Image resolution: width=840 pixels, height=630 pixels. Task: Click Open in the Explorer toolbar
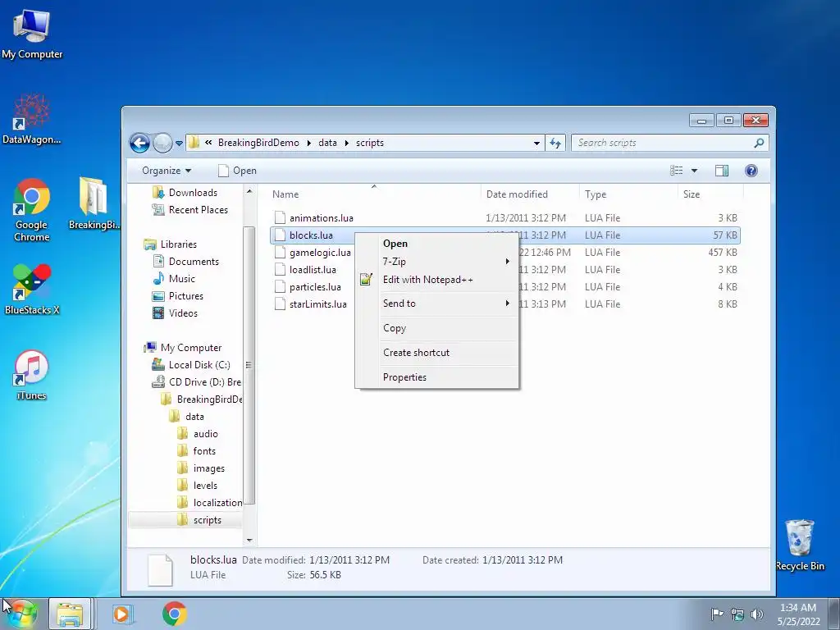237,171
